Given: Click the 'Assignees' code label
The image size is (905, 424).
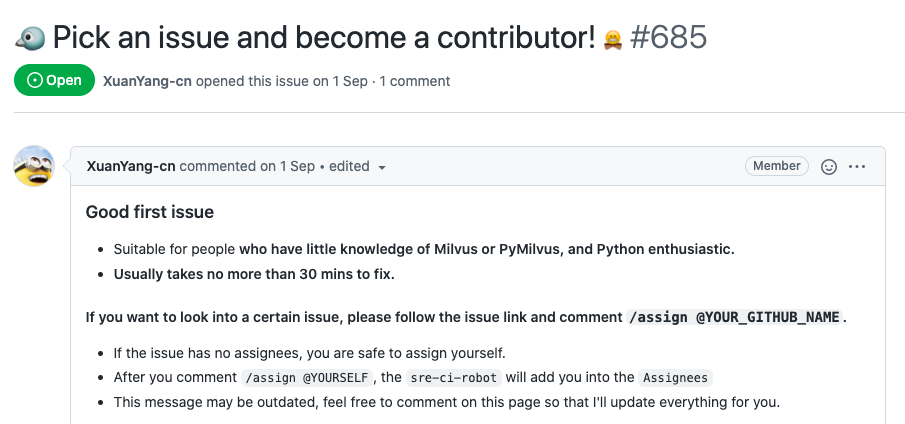Looking at the screenshot, I should (675, 378).
